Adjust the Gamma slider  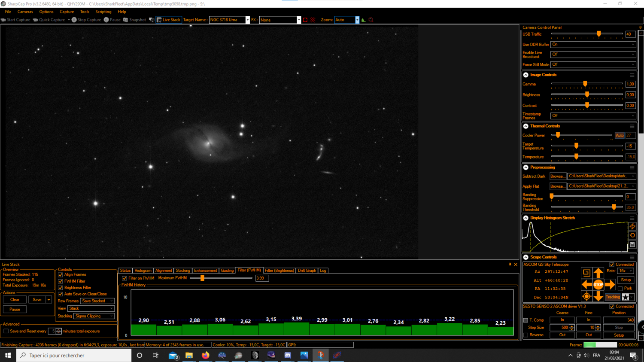585,84
